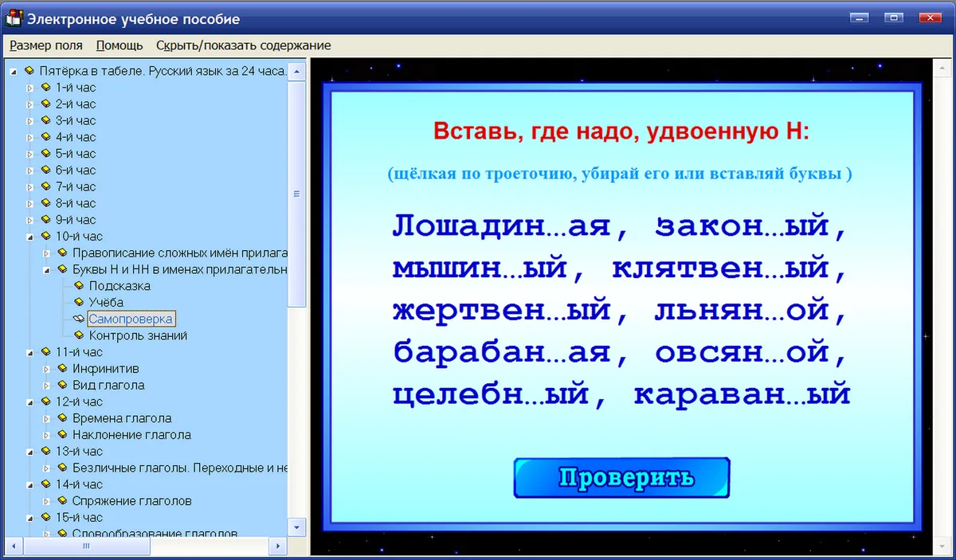956x560 pixels.
Task: Click ellipsis in the word закон...ый
Action: coord(775,234)
